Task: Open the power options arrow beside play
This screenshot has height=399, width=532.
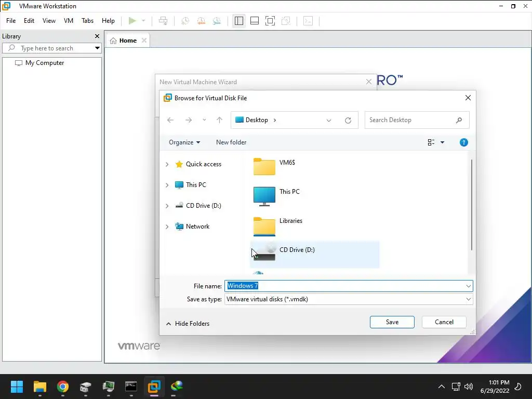Action: [x=143, y=21]
